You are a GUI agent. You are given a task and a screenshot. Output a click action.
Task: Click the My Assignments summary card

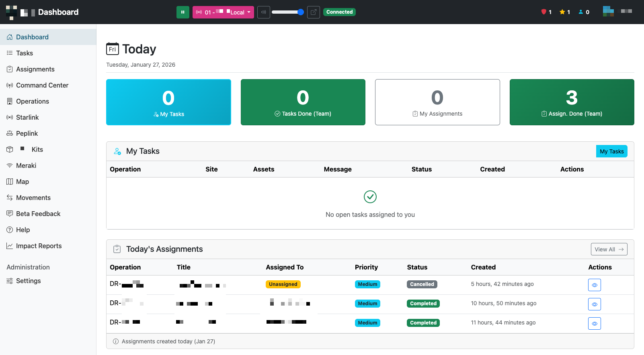437,102
